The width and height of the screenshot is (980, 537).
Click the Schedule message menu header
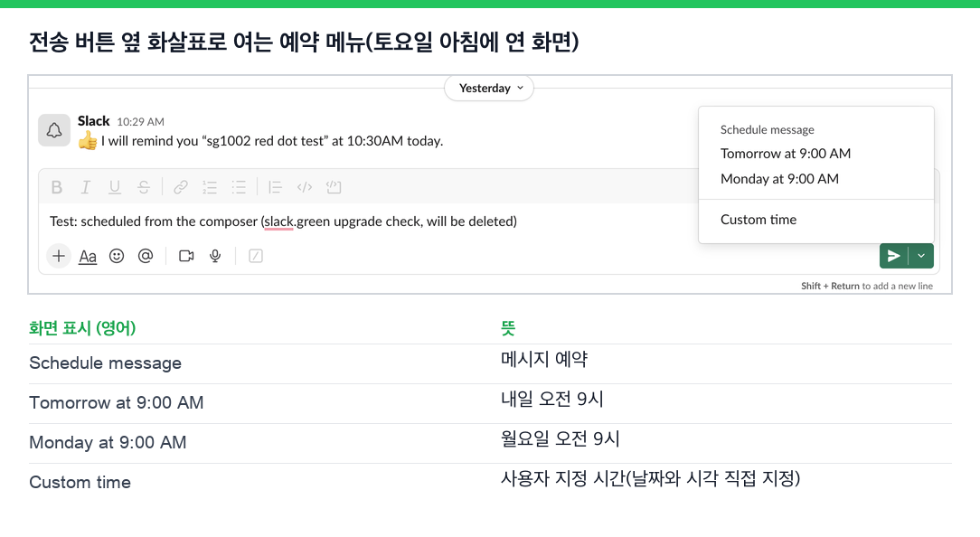tap(767, 129)
